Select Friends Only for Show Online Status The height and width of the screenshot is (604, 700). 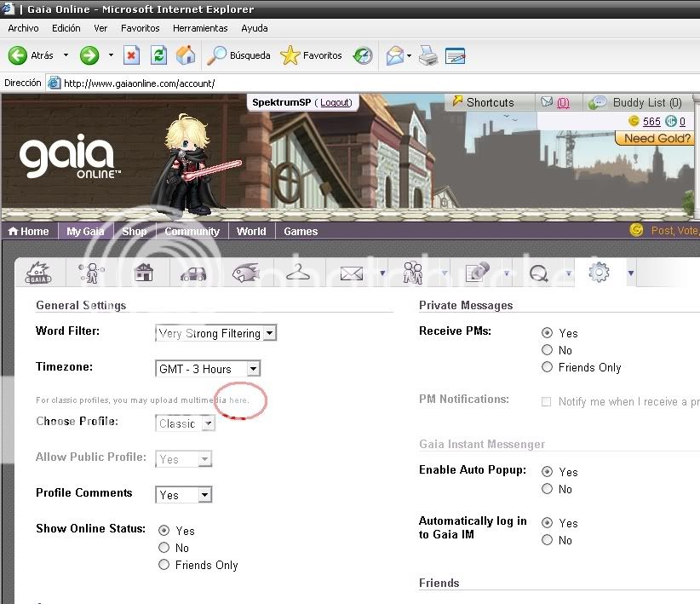(164, 565)
